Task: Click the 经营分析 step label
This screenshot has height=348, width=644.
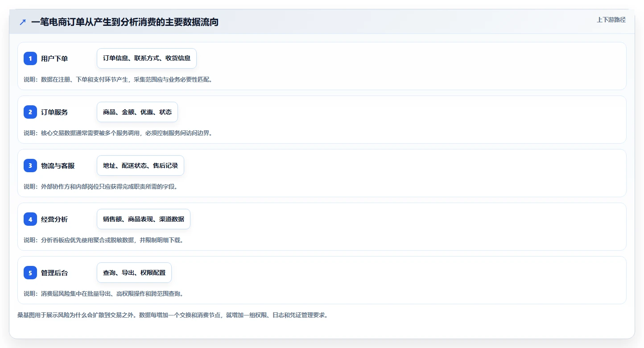Action: coord(54,219)
